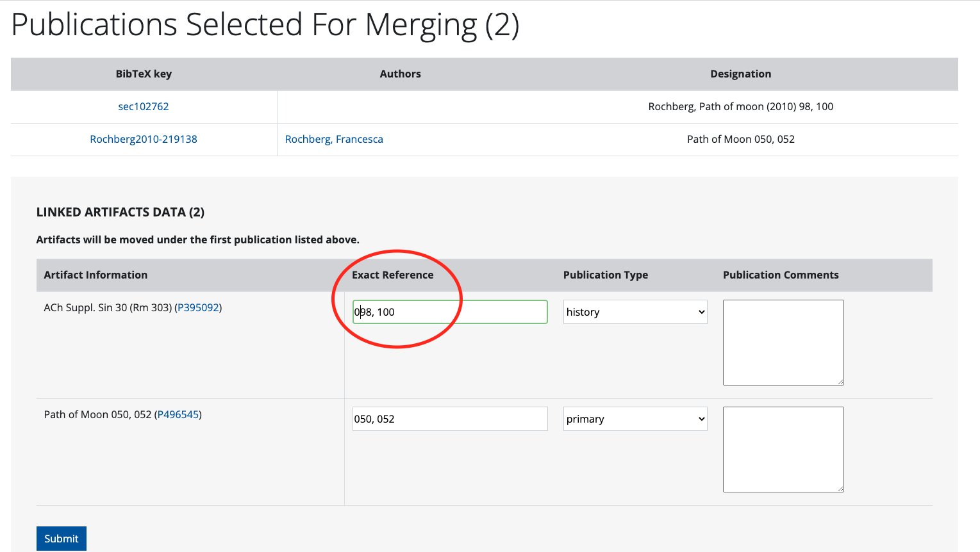Expand the Publication Type dropdown showing primary
This screenshot has height=552, width=980.
(x=635, y=419)
